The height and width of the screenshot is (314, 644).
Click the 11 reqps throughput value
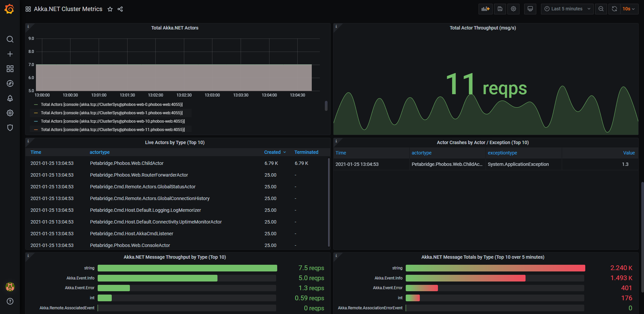486,85
